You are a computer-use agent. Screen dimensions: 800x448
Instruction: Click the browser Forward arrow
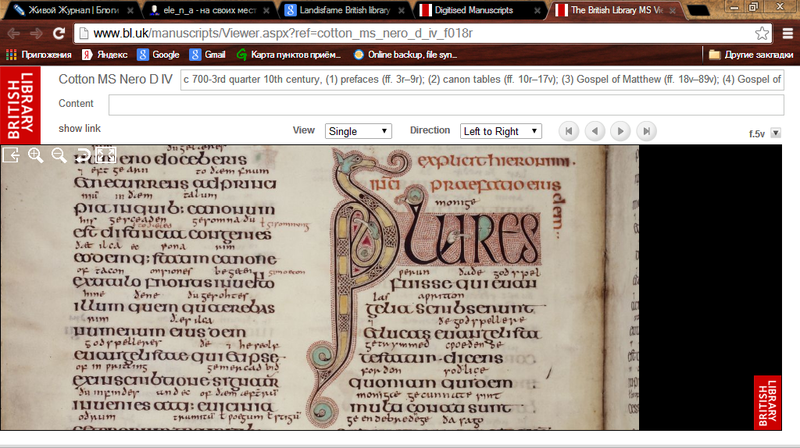(x=36, y=33)
